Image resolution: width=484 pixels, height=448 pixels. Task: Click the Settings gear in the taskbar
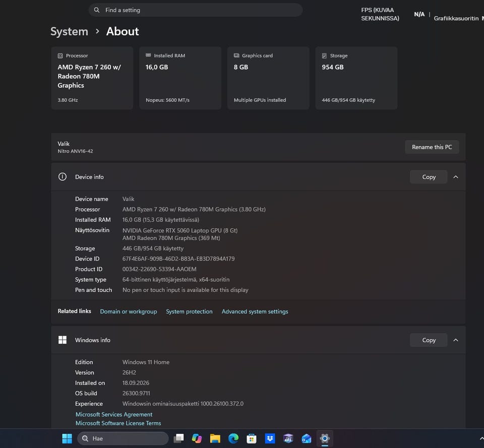pos(325,438)
